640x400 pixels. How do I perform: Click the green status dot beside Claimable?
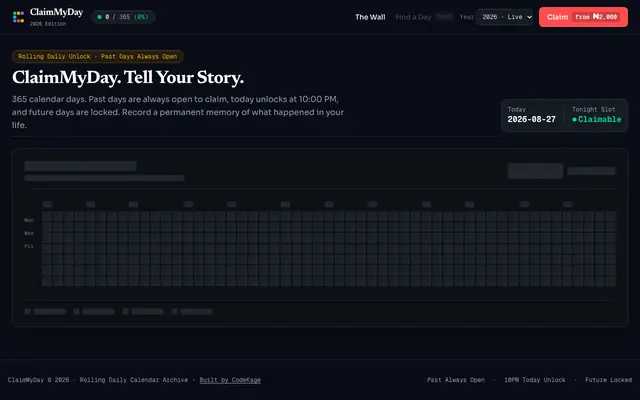point(574,120)
